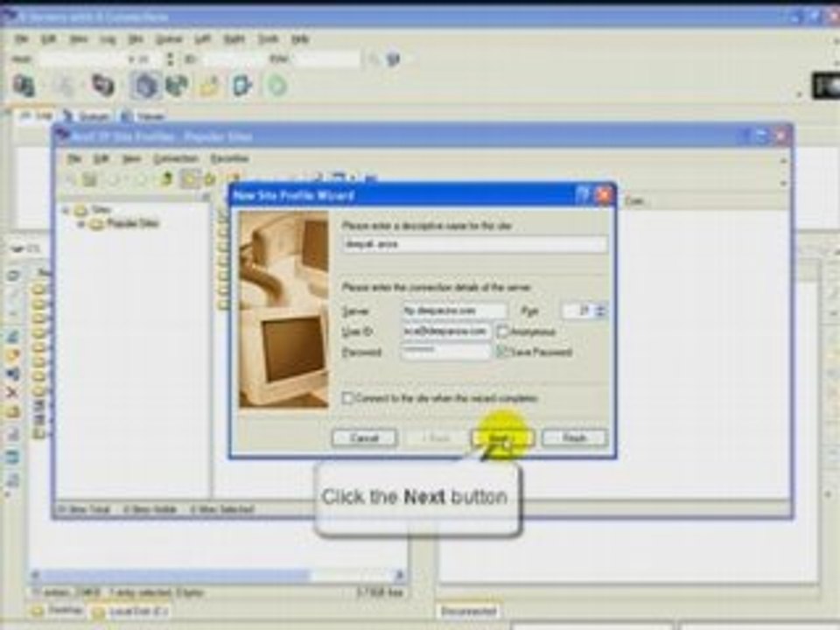Click the Disconnected tab in the right pane
The width and height of the screenshot is (840, 630).
click(x=469, y=611)
